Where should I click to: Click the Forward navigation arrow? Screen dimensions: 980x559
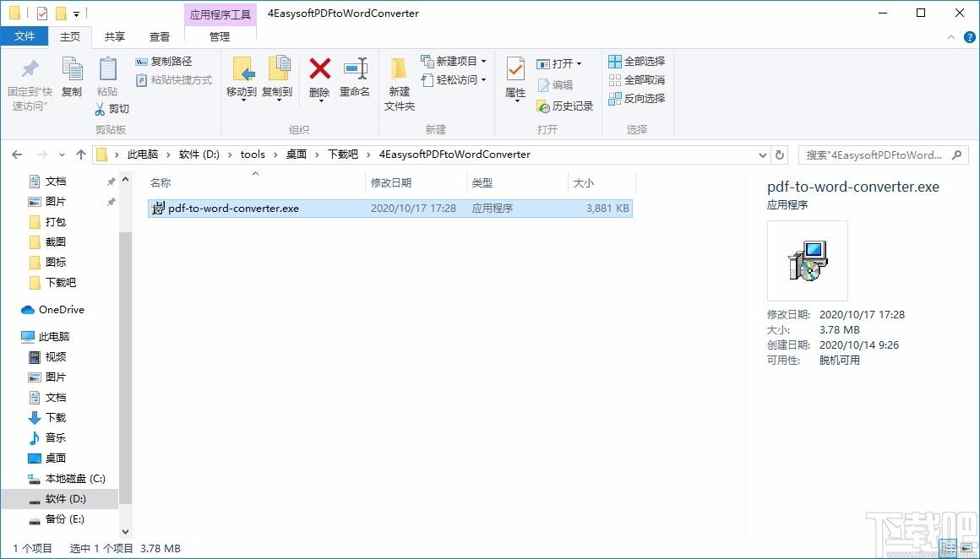click(x=41, y=155)
